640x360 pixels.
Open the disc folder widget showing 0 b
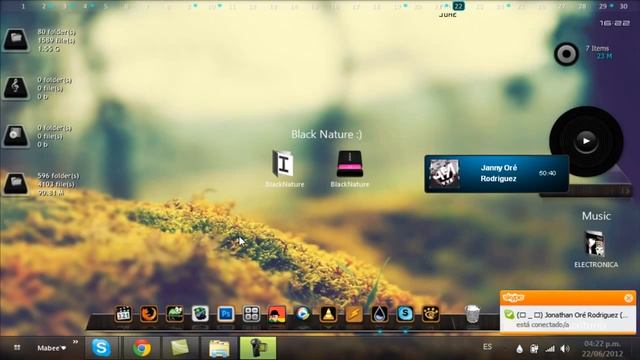pyautogui.click(x=16, y=136)
